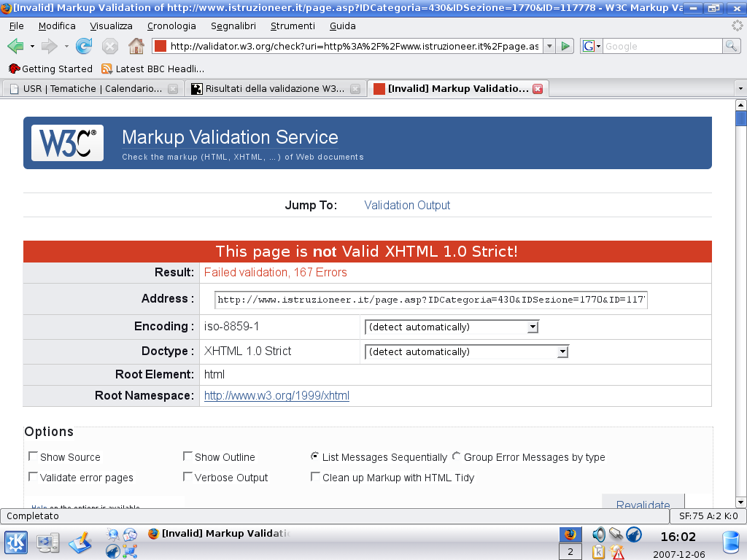Close the Risultati della validazione tab

pyautogui.click(x=355, y=89)
